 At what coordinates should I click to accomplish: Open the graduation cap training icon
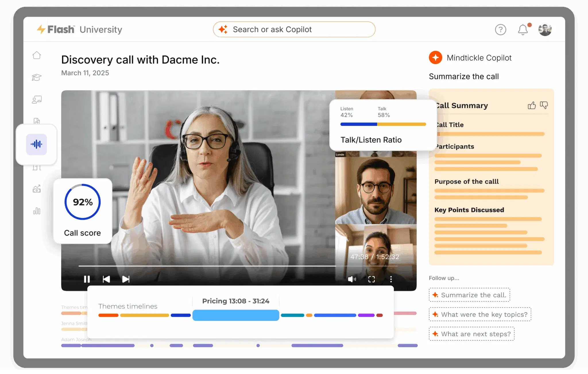point(37,77)
